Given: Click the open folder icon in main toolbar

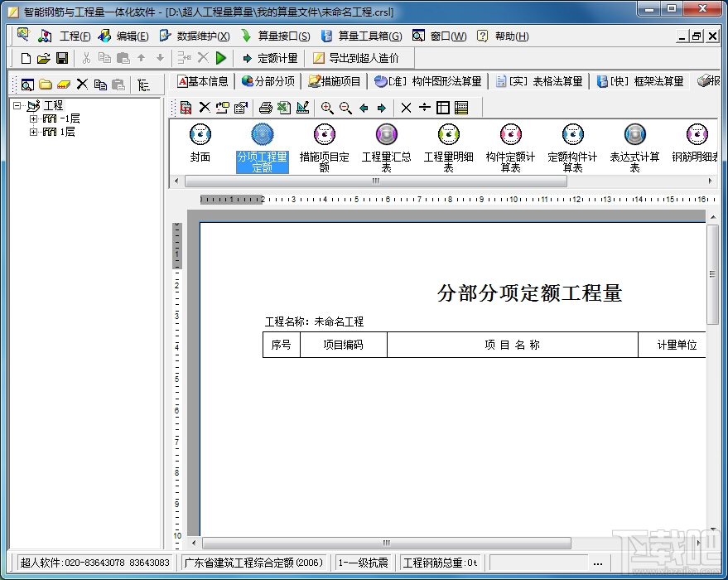Looking at the screenshot, I should coord(44,58).
